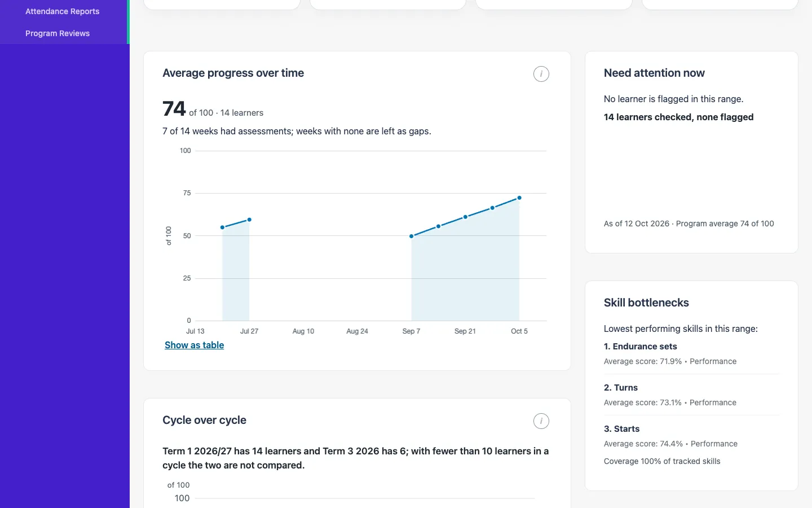Click Lowest performing skills in this range text
The height and width of the screenshot is (508, 812).
(x=681, y=329)
